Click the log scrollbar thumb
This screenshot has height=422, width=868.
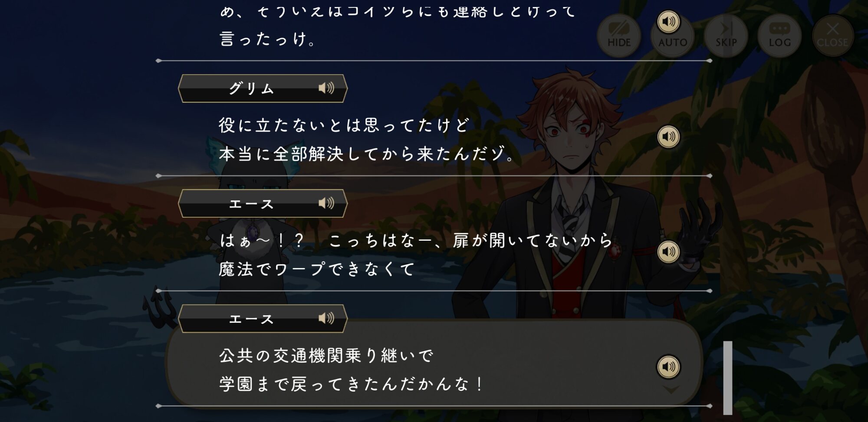point(728,378)
